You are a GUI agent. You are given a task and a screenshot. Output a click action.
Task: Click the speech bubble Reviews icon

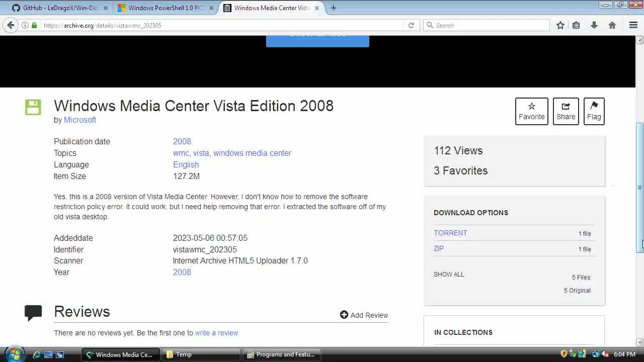33,313
